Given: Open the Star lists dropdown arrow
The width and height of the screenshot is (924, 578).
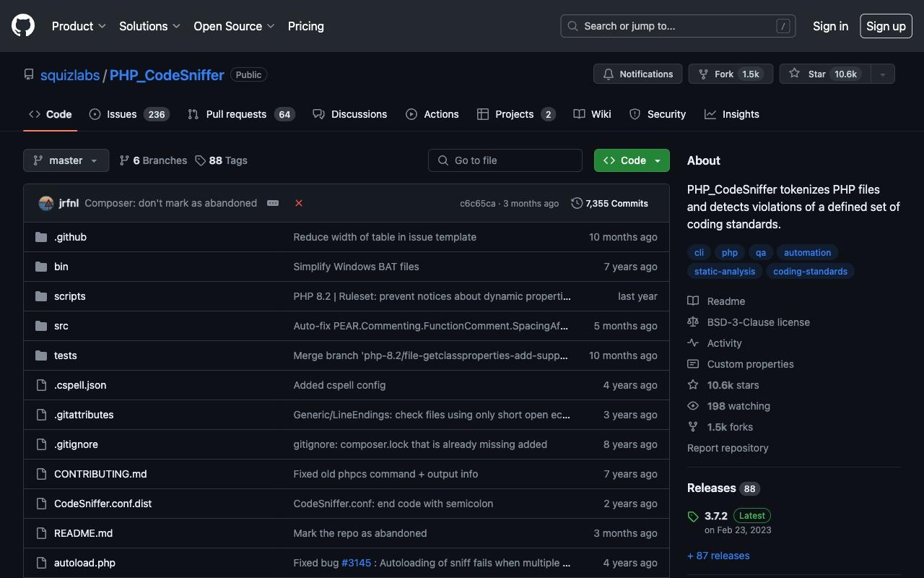Looking at the screenshot, I should (x=882, y=74).
